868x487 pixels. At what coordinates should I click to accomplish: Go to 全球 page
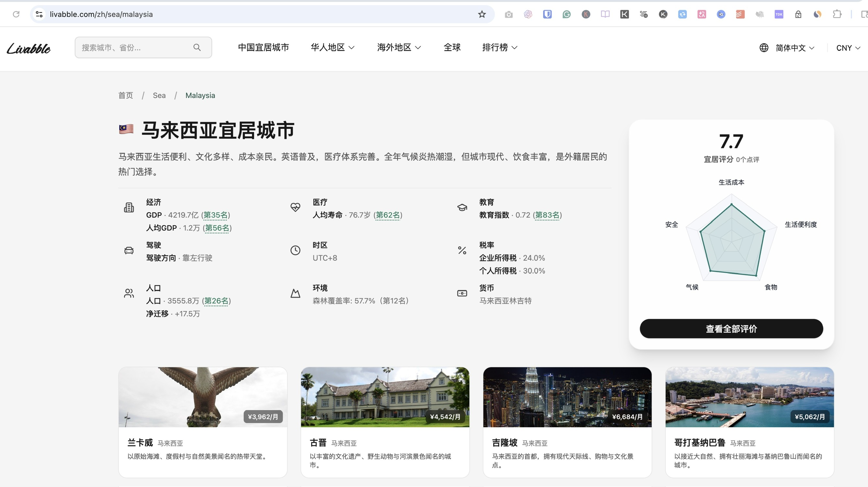coord(452,47)
